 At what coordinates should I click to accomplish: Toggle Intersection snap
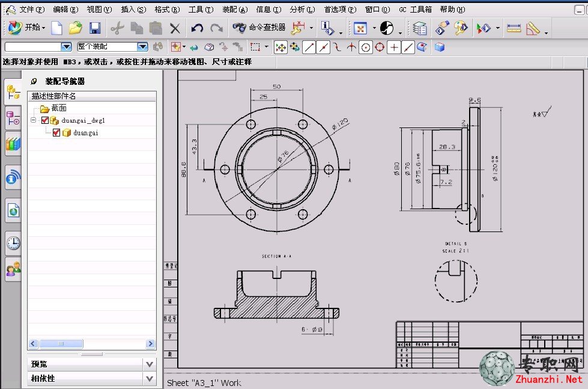[351, 47]
